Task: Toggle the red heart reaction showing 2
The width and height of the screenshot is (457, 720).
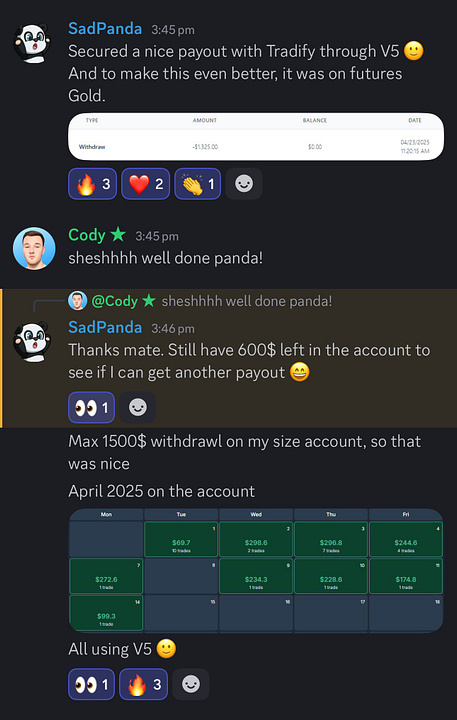Action: tap(146, 184)
